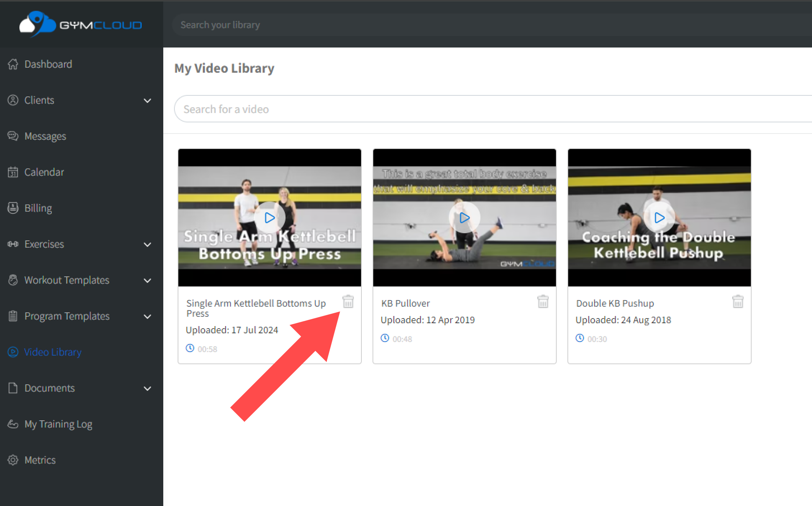Click the GymCloud logo
Screen dimensions: 812x506
point(81,24)
